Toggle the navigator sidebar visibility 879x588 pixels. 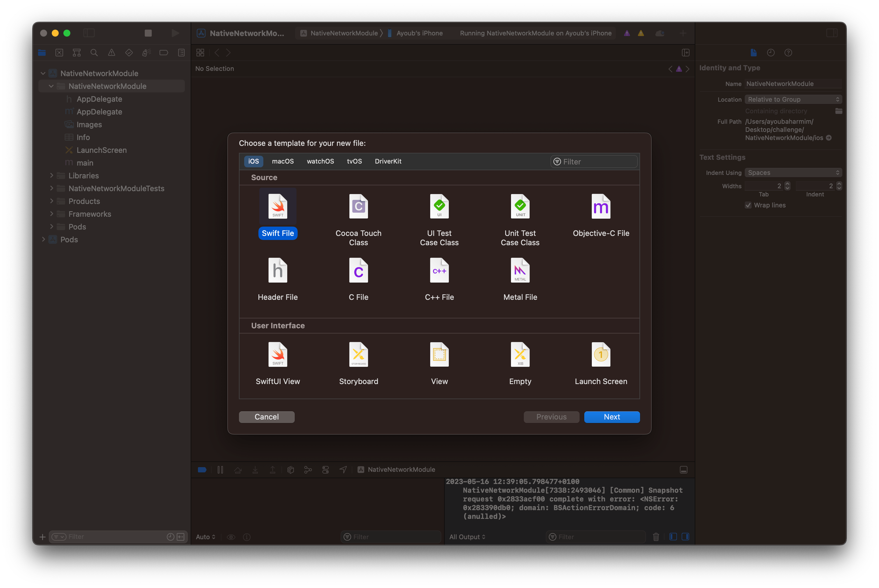(89, 33)
